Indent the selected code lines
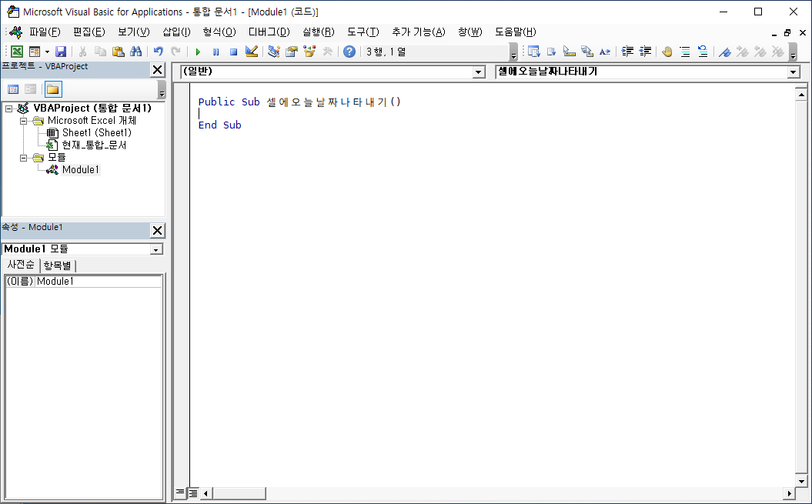 click(627, 52)
